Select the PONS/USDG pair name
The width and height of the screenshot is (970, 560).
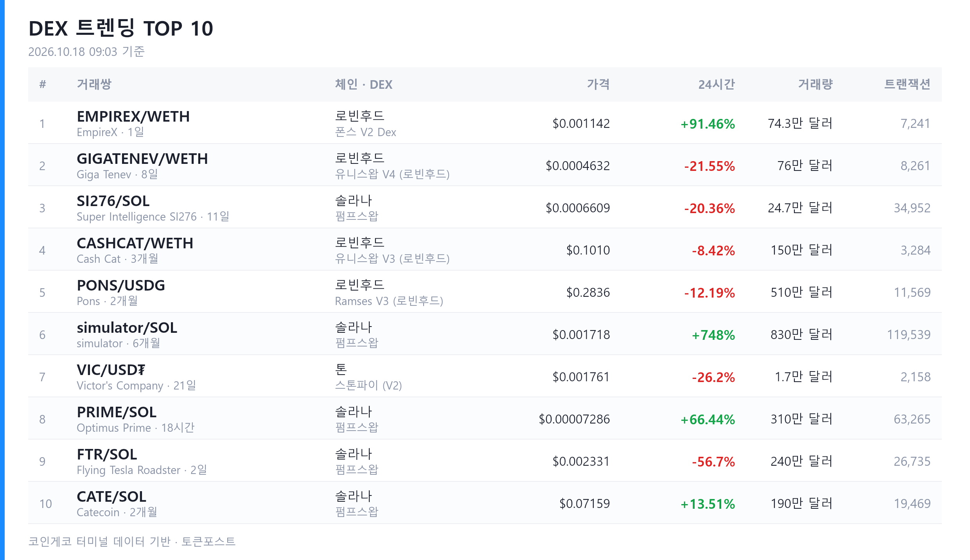tap(121, 285)
